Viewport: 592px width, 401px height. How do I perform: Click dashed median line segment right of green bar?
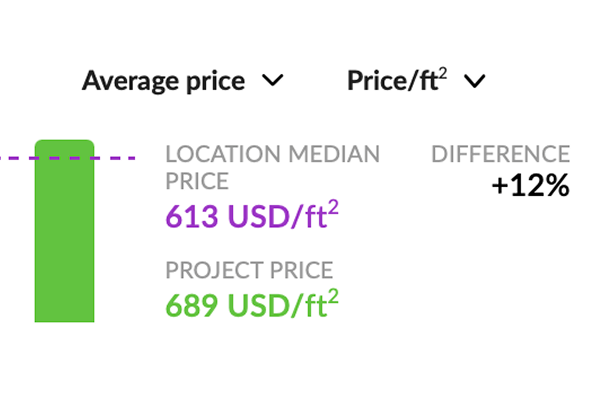[115, 158]
